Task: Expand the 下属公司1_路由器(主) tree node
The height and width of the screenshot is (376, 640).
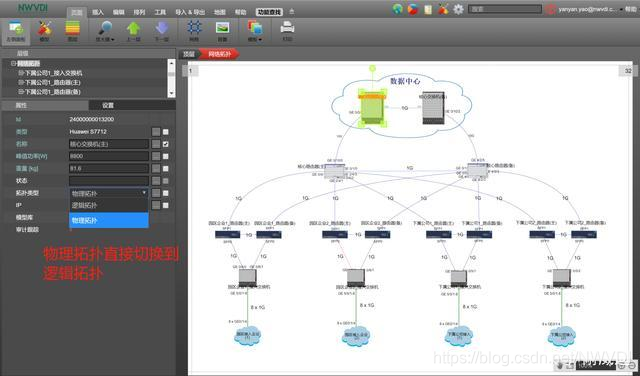Action: coord(20,82)
